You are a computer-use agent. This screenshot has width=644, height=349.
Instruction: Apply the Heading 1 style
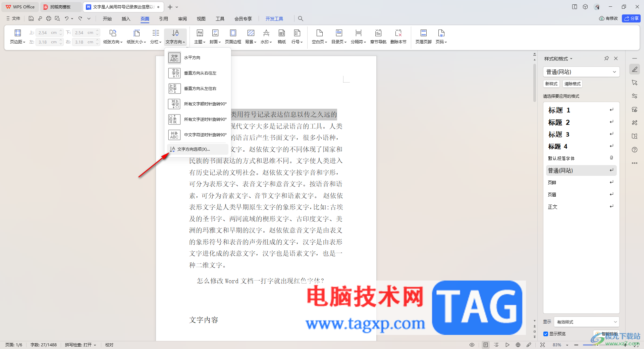click(x=581, y=110)
